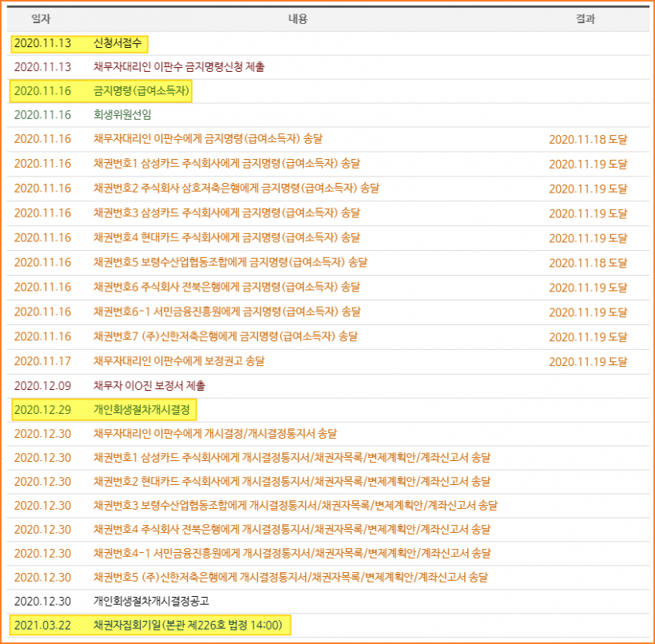Select the '신청서접수' entry
Viewport: 655px width, 644px height.
tap(117, 43)
